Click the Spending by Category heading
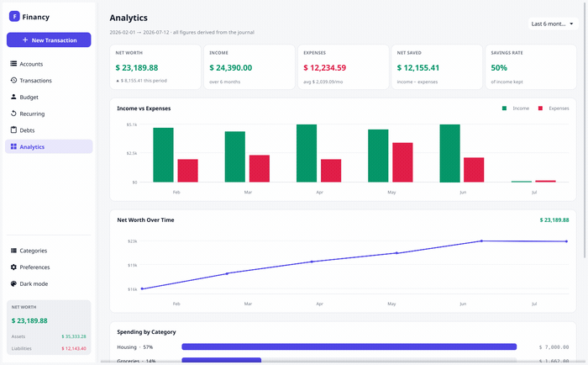Image resolution: width=588 pixels, height=365 pixels. coord(146,332)
